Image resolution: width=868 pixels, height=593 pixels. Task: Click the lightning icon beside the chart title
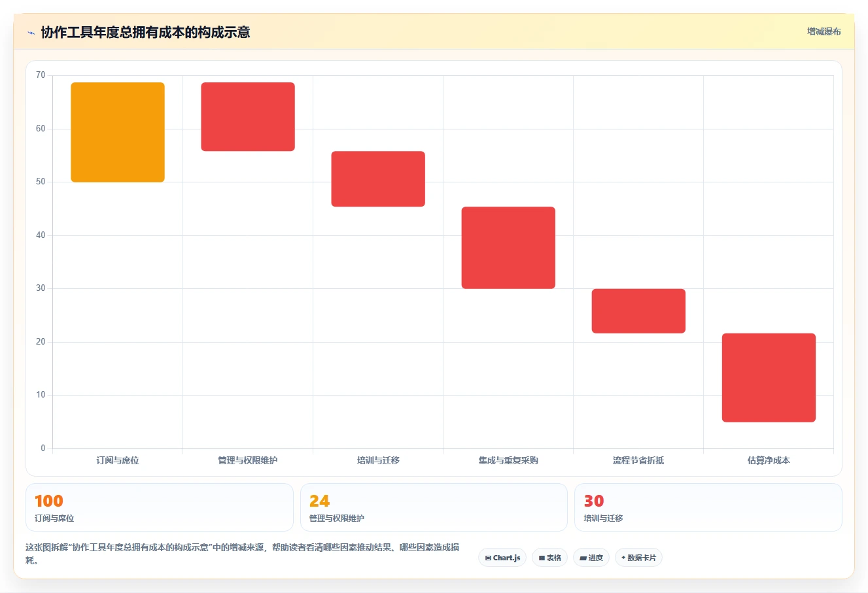[x=31, y=33]
